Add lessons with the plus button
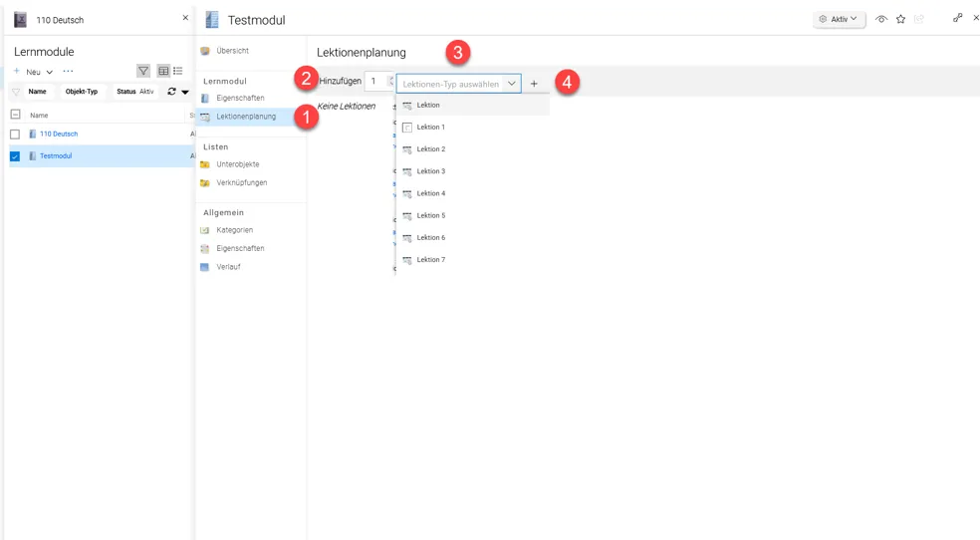Viewport: 980px width, 540px height. [534, 83]
